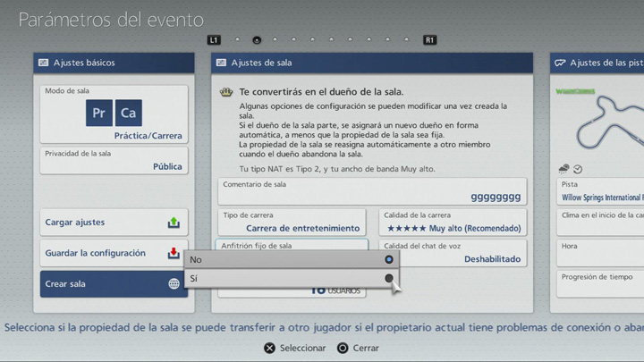This screenshot has width=644, height=362.
Task: Select the Ajustes de sala panel header
Action: tap(371, 63)
